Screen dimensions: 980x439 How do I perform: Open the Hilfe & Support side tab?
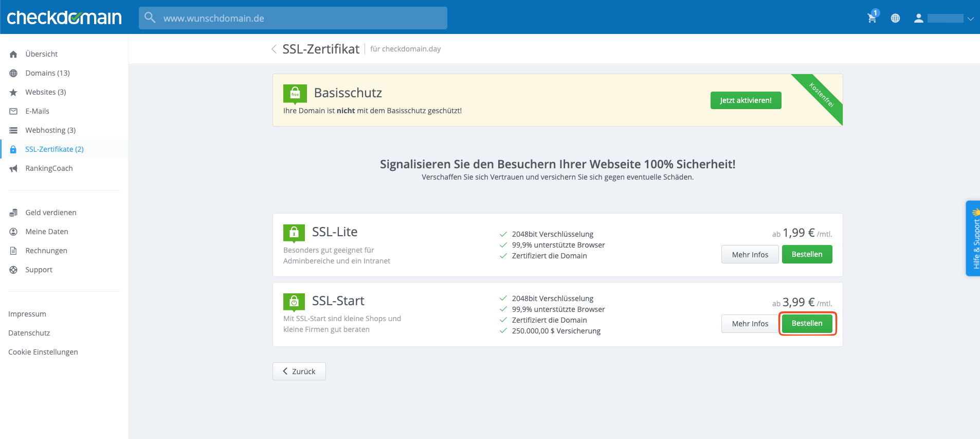coord(973,238)
